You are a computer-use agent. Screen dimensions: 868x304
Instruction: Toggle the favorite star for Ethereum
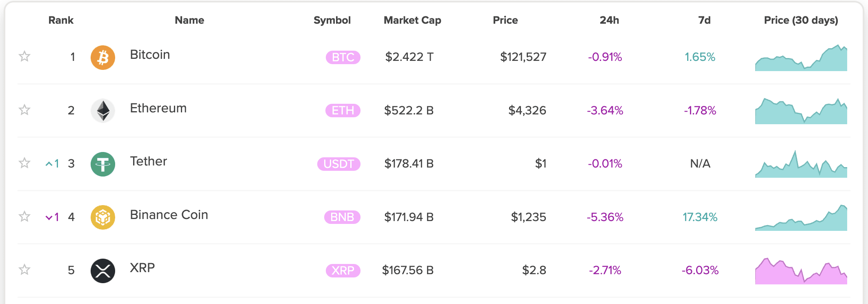coord(24,110)
